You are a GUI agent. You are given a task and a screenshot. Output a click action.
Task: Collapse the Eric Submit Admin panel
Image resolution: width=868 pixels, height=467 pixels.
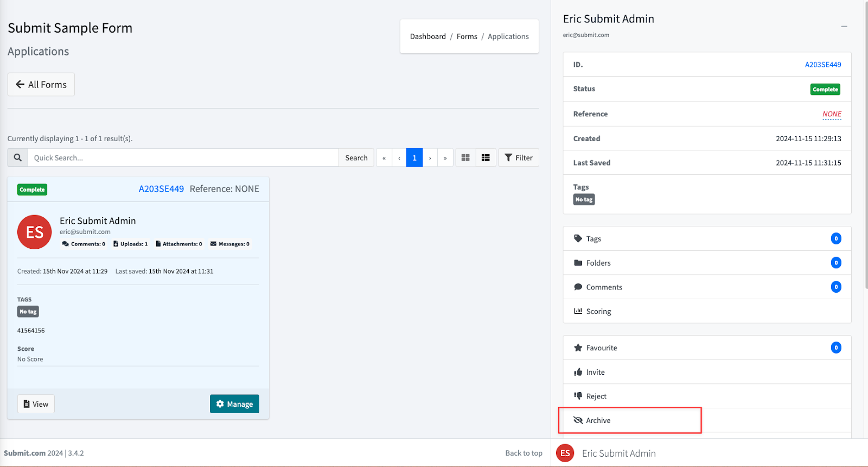844,27
